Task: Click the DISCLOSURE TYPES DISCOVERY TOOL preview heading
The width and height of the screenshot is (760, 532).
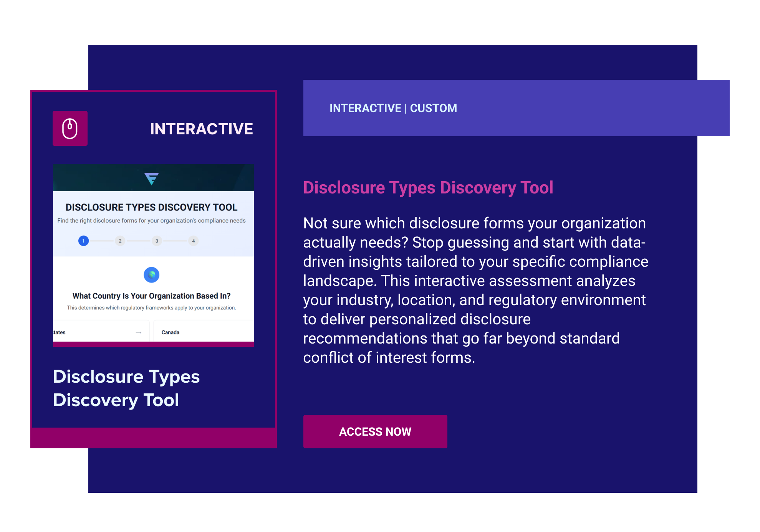Action: pyautogui.click(x=152, y=207)
